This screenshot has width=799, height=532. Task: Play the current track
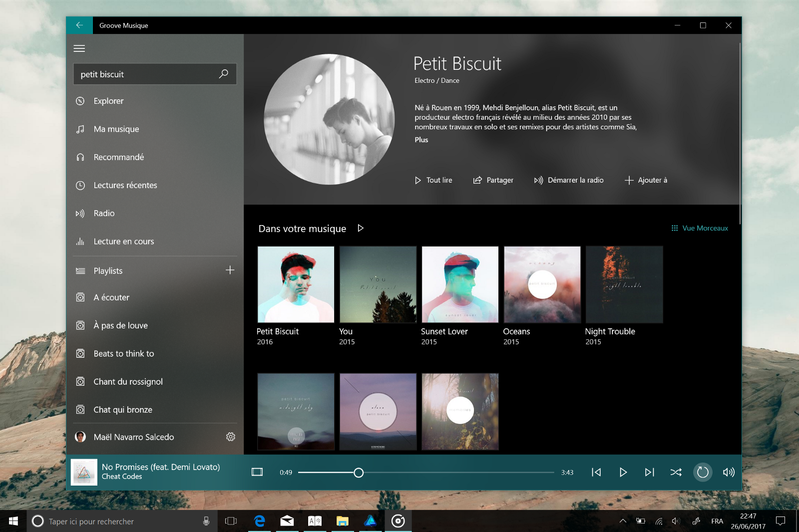[623, 472]
